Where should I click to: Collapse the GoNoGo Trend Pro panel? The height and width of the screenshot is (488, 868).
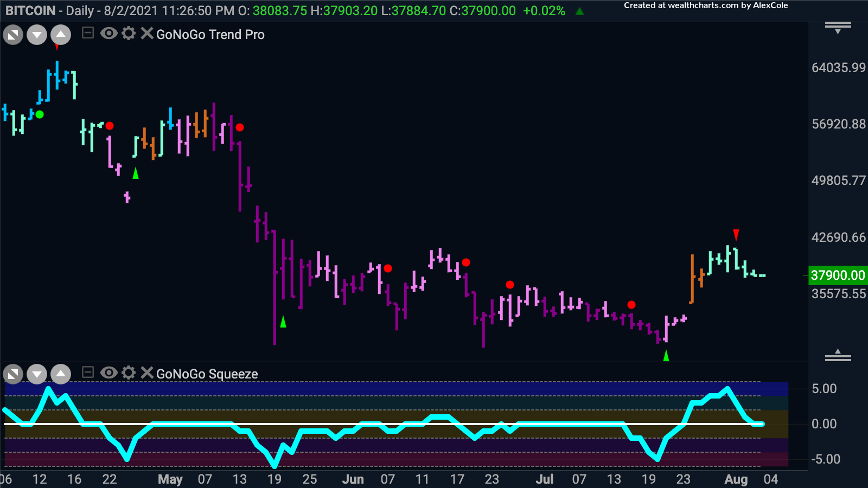coord(88,34)
